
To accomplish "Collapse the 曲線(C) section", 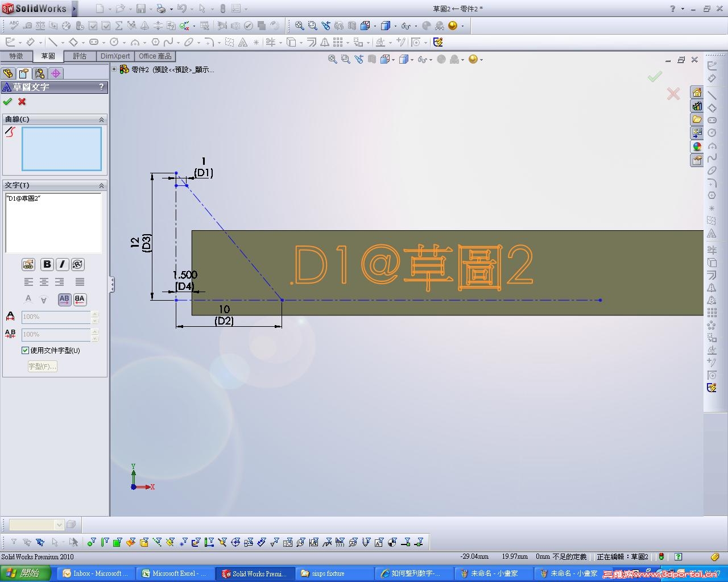I will [102, 119].
